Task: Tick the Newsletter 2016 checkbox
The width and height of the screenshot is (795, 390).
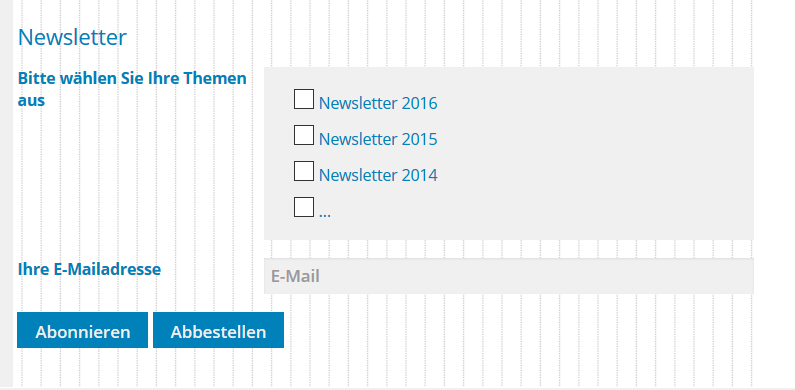Action: pos(304,99)
